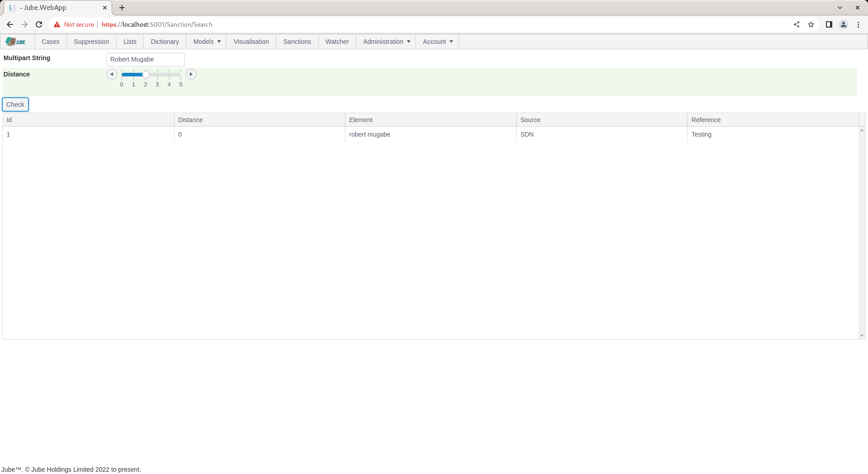Select the 'SDN' source cell
868x474 pixels.
[602, 134]
